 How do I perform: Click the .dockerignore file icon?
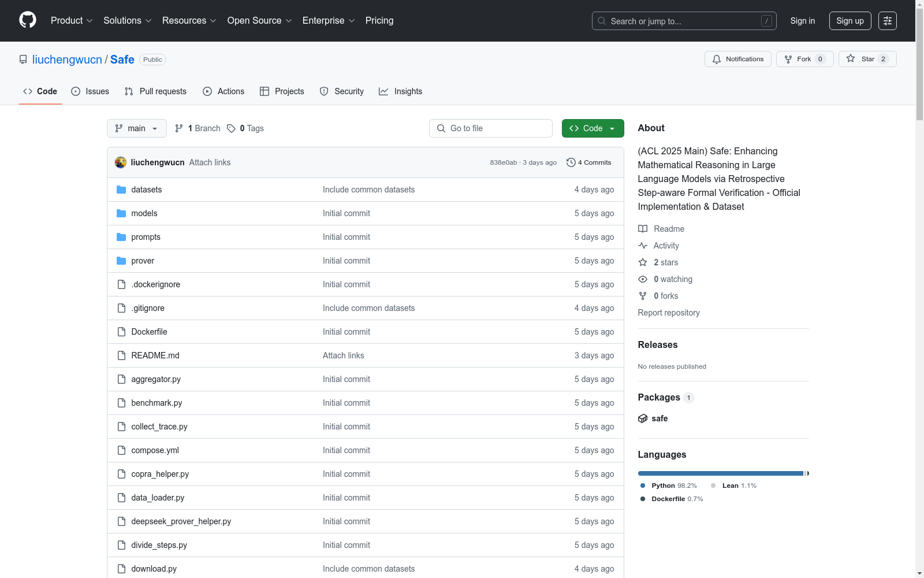click(121, 284)
